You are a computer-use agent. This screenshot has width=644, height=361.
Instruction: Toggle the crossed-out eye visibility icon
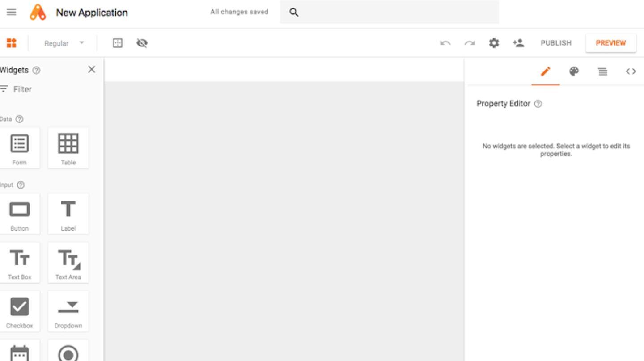(142, 43)
